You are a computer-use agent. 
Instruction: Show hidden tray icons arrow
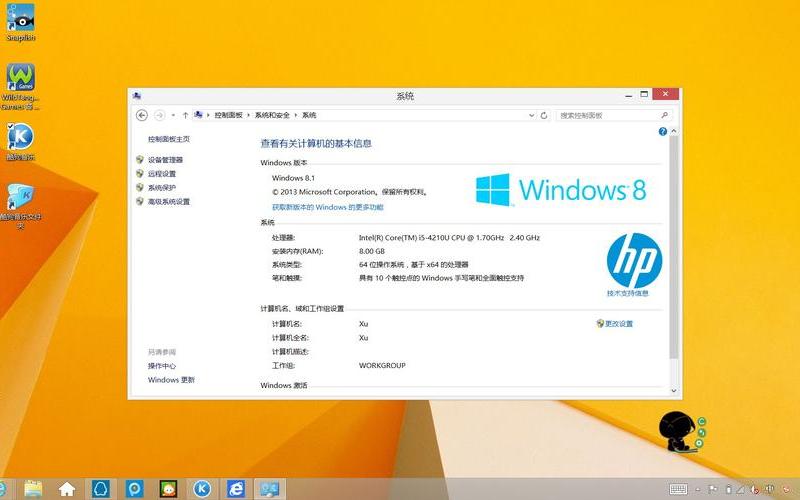click(x=697, y=489)
